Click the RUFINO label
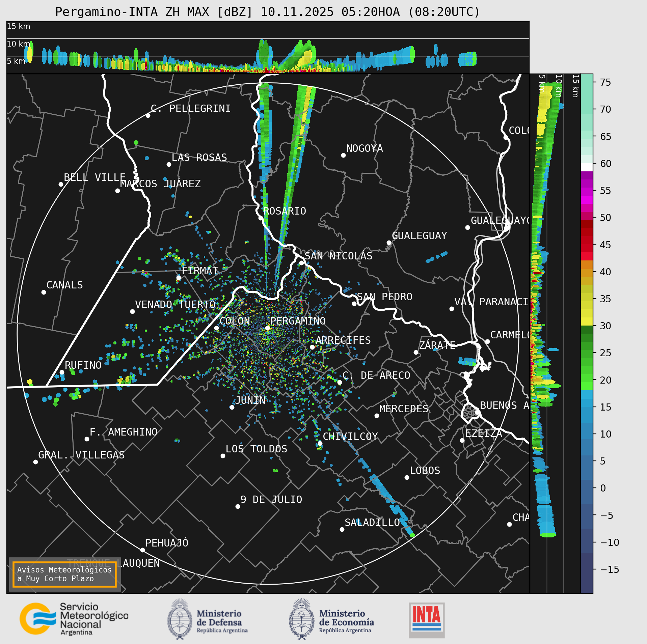 (83, 365)
